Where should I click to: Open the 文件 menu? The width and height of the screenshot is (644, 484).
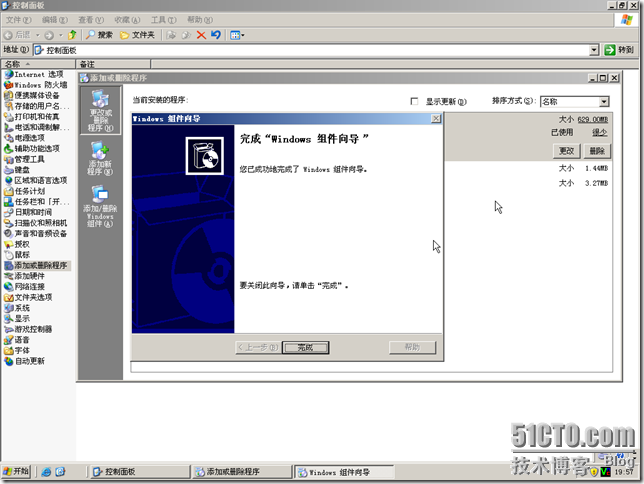[x=18, y=20]
